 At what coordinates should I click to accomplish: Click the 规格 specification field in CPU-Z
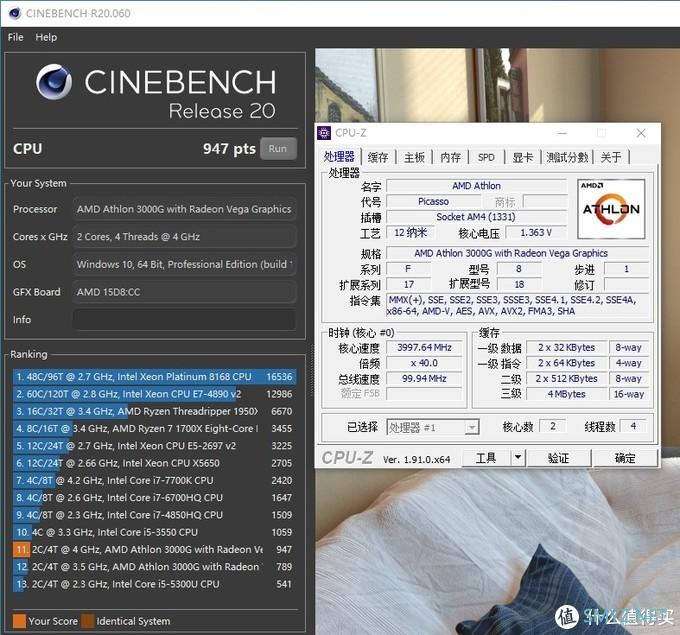(517, 253)
